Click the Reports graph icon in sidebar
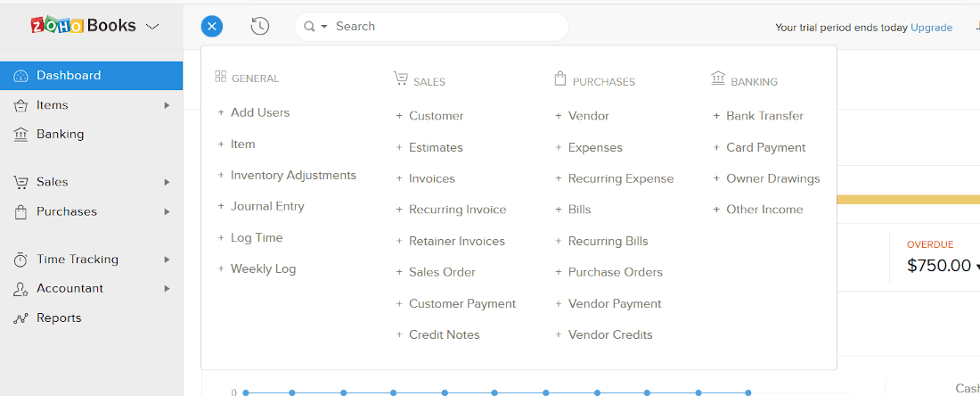Image resolution: width=980 pixels, height=396 pixels. pyautogui.click(x=20, y=318)
